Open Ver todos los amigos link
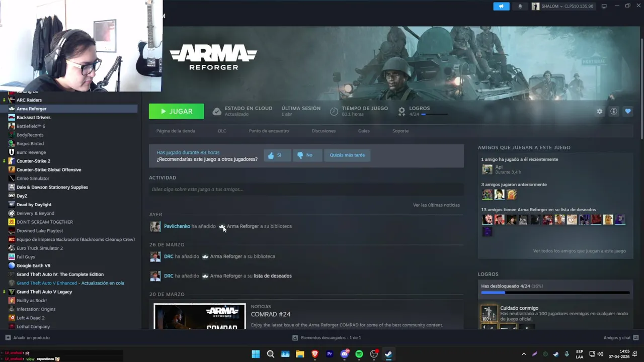 coord(580,251)
